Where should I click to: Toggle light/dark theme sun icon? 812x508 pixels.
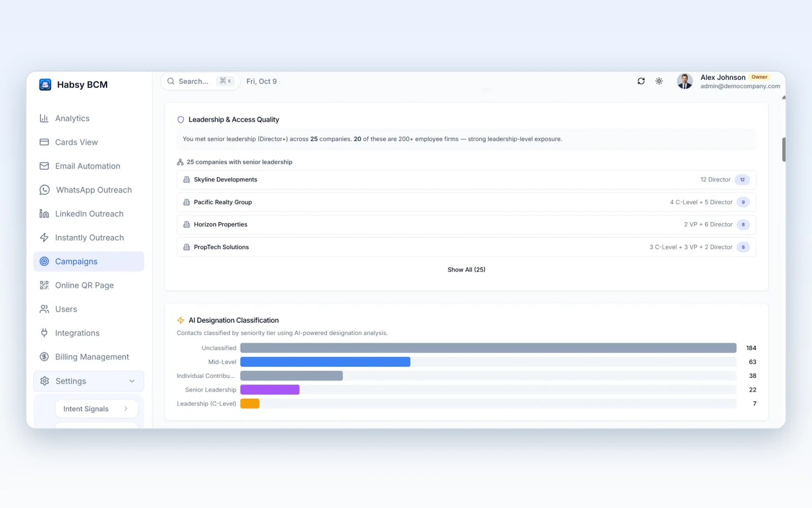pyautogui.click(x=659, y=81)
